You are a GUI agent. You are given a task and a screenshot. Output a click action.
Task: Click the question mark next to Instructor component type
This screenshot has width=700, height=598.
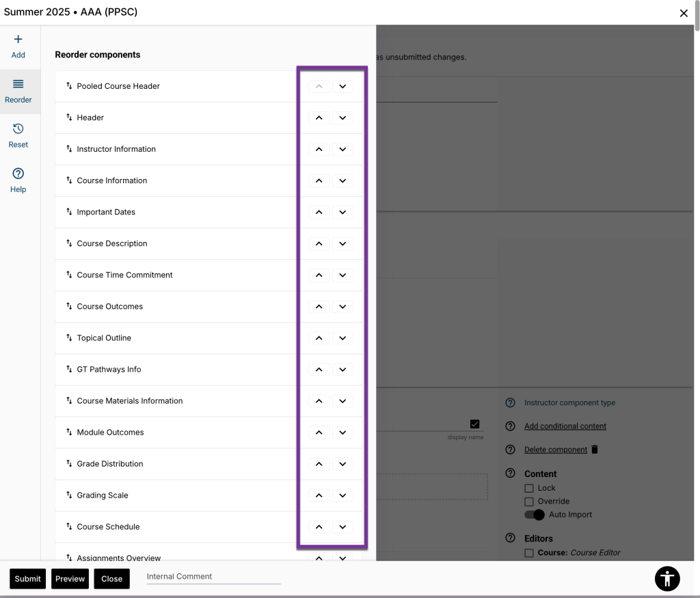(x=510, y=403)
